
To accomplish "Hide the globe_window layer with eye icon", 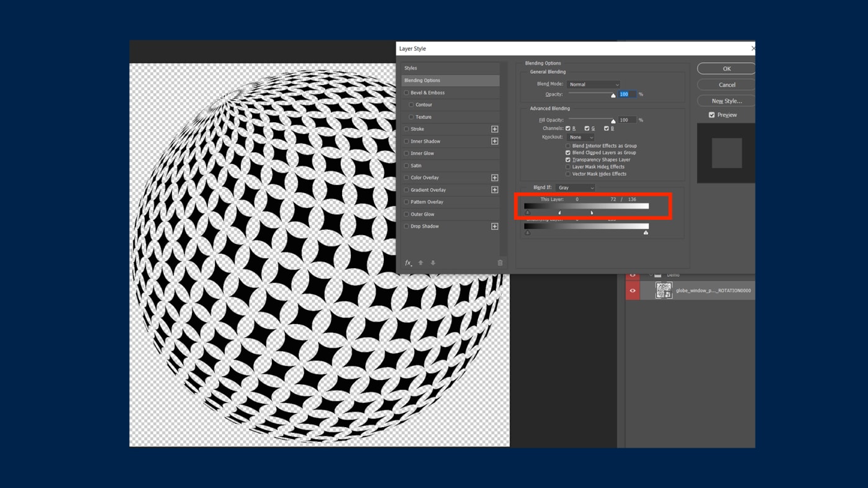I will 633,291.
